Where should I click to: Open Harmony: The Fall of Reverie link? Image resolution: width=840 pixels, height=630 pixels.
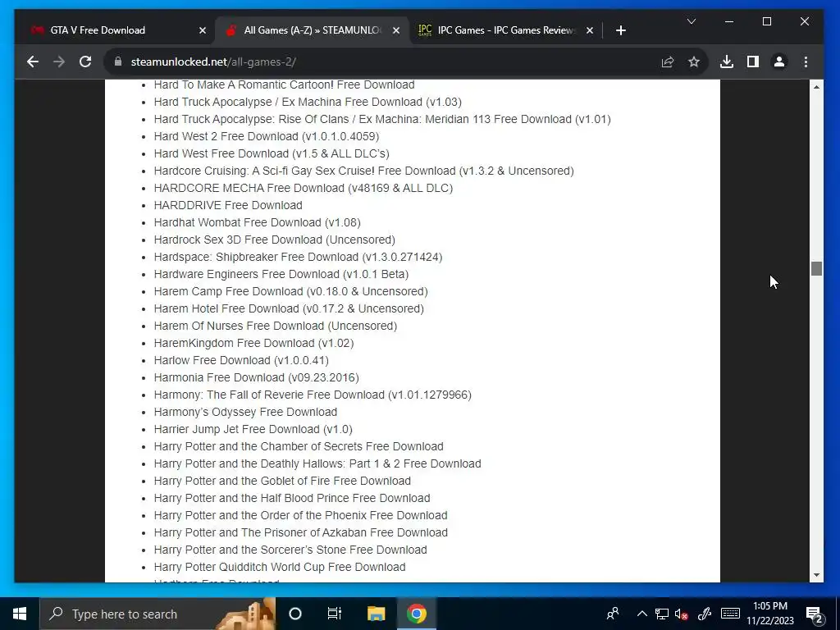(313, 395)
